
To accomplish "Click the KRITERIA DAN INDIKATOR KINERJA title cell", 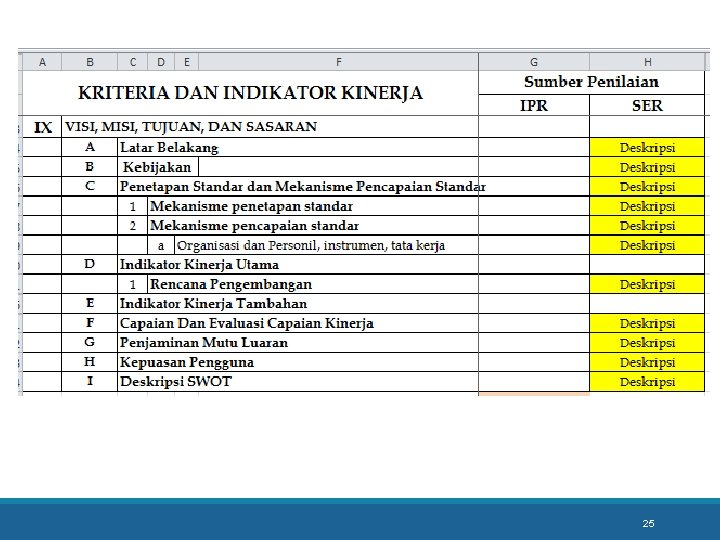I will (x=250, y=93).
